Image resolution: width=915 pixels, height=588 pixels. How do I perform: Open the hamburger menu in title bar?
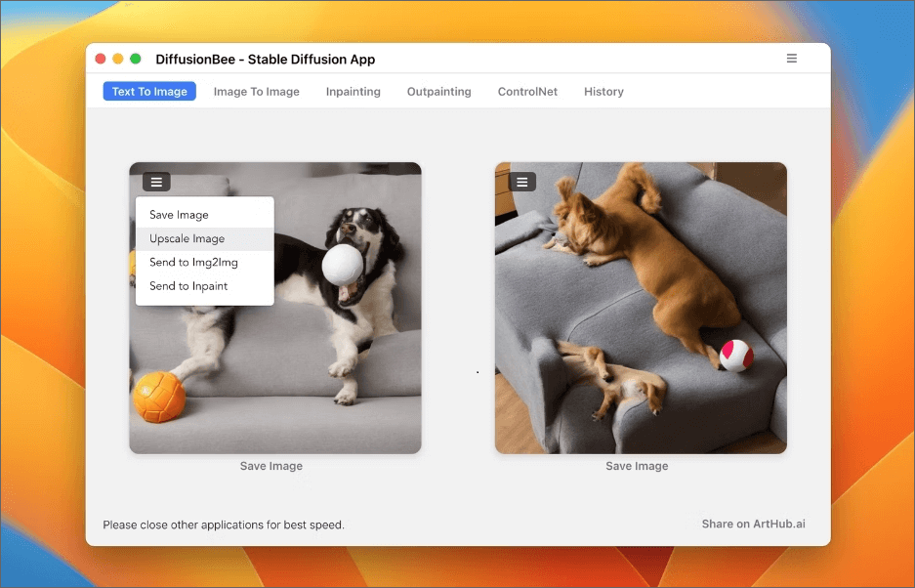[791, 59]
